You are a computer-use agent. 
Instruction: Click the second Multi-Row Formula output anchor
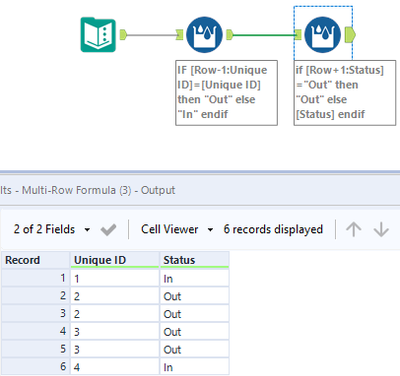point(350,35)
